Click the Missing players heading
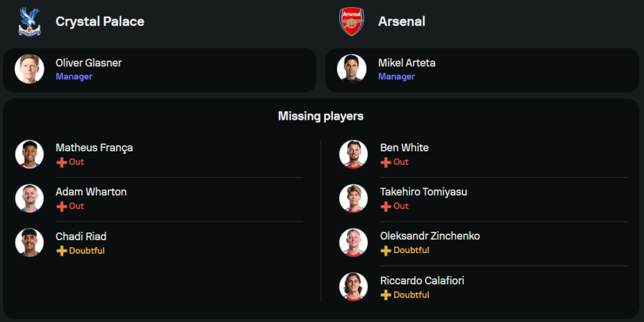The image size is (644, 322). coord(321,117)
